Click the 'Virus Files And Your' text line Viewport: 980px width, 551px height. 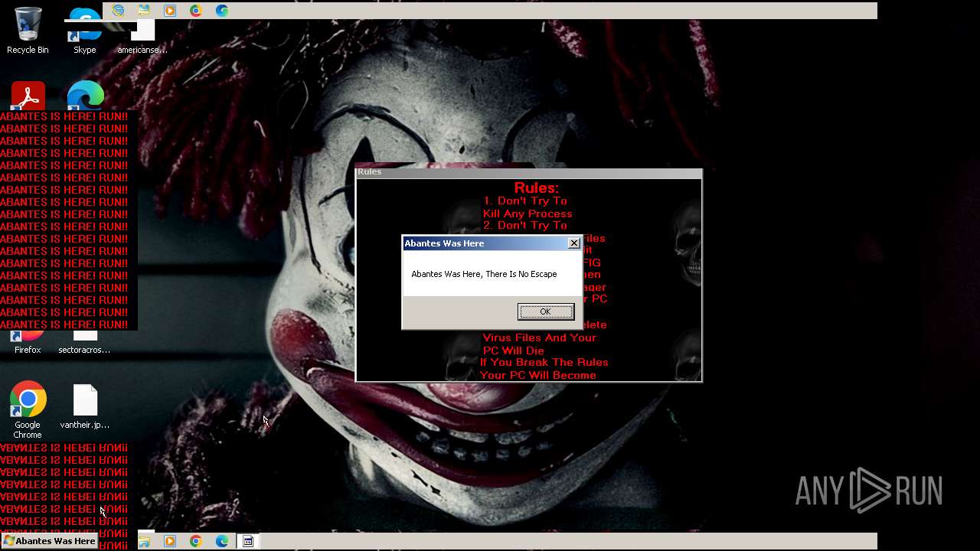click(x=539, y=337)
